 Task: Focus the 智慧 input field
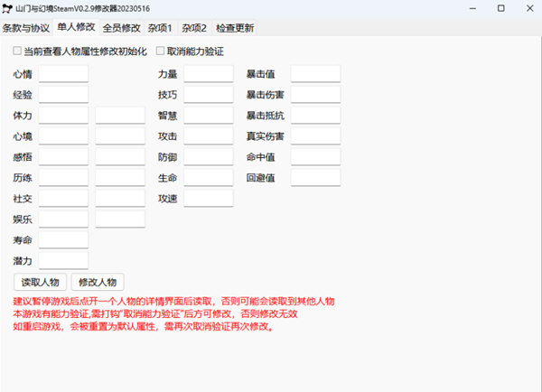pos(209,115)
